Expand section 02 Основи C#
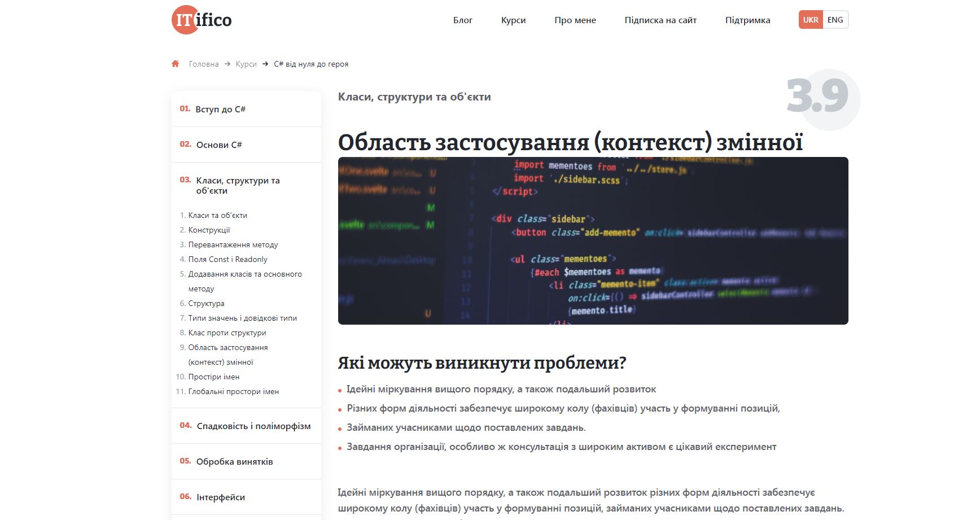The height and width of the screenshot is (520, 980). tap(246, 145)
